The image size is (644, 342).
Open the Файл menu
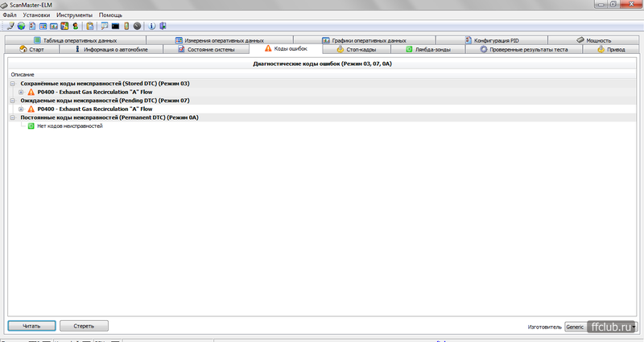point(10,14)
